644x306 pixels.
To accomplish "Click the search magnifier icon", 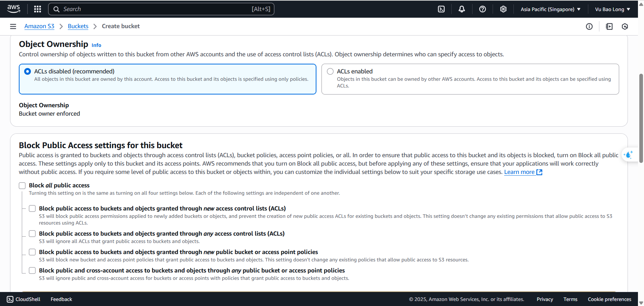I will (x=56, y=9).
